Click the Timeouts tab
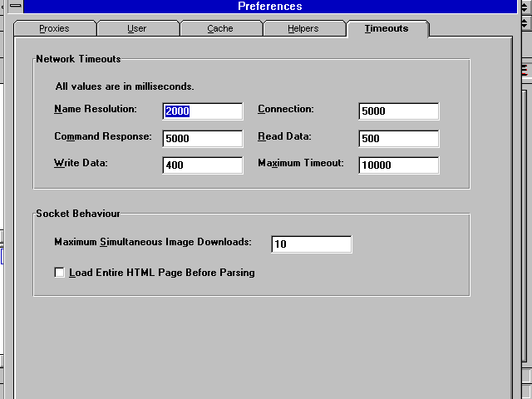The height and width of the screenshot is (399, 532). coord(387,28)
